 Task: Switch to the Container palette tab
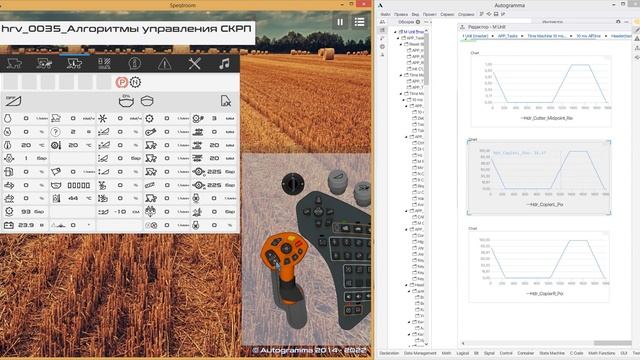(525, 353)
